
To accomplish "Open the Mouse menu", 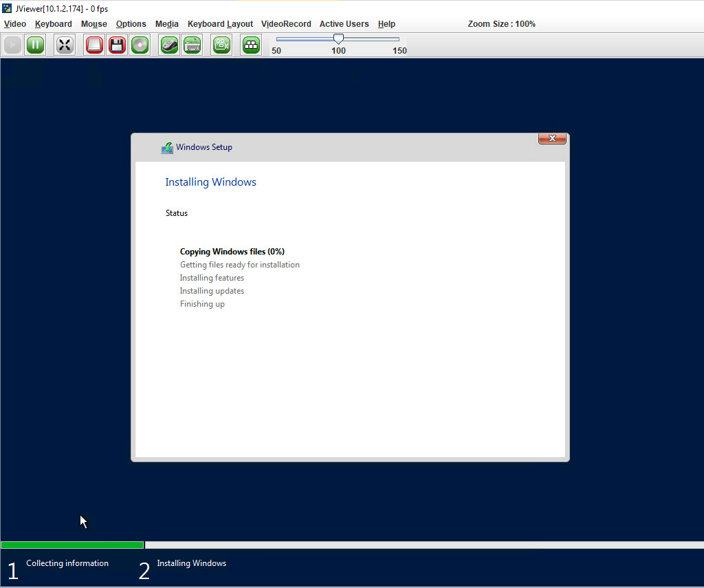I will (x=93, y=24).
